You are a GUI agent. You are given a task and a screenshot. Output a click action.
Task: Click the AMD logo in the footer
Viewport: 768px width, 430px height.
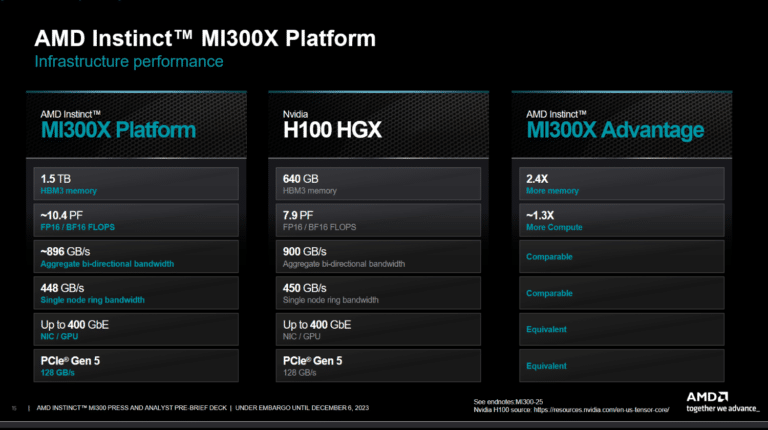[x=707, y=397]
